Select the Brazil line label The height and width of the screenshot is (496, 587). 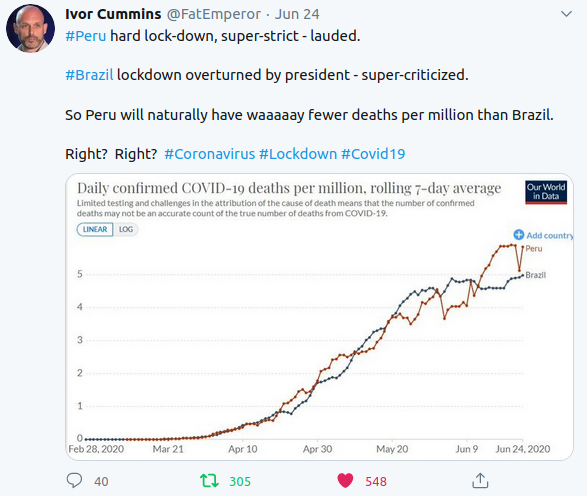pos(535,275)
